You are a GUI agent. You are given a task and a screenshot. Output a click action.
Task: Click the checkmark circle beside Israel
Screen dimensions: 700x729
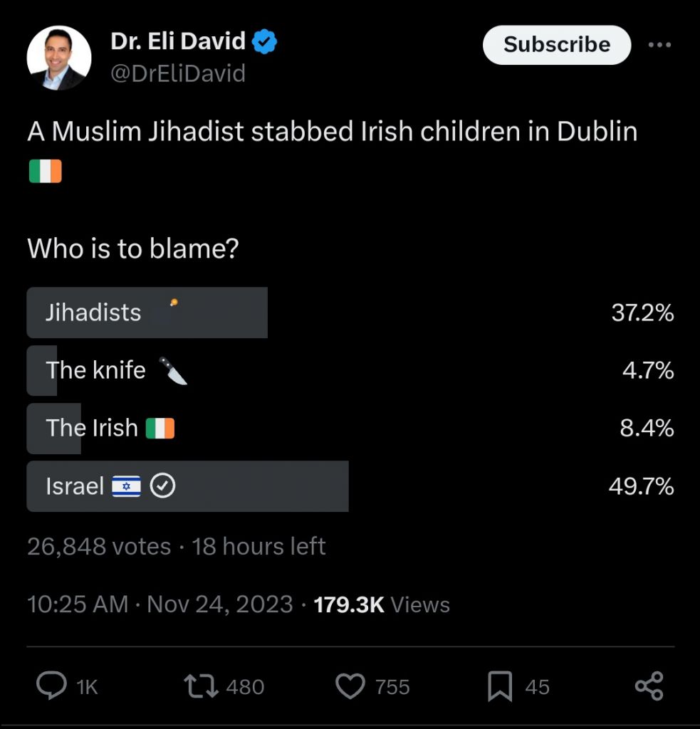tap(162, 486)
